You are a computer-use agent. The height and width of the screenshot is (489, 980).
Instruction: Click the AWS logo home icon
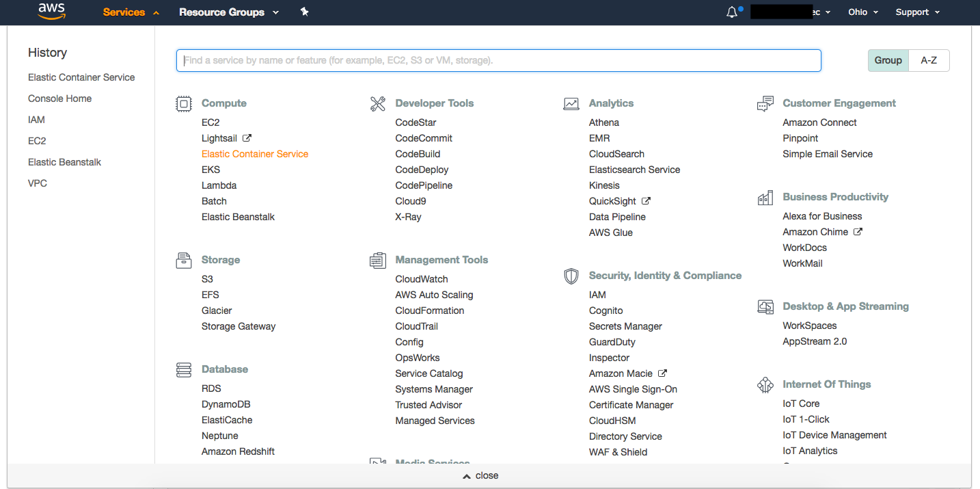51,12
